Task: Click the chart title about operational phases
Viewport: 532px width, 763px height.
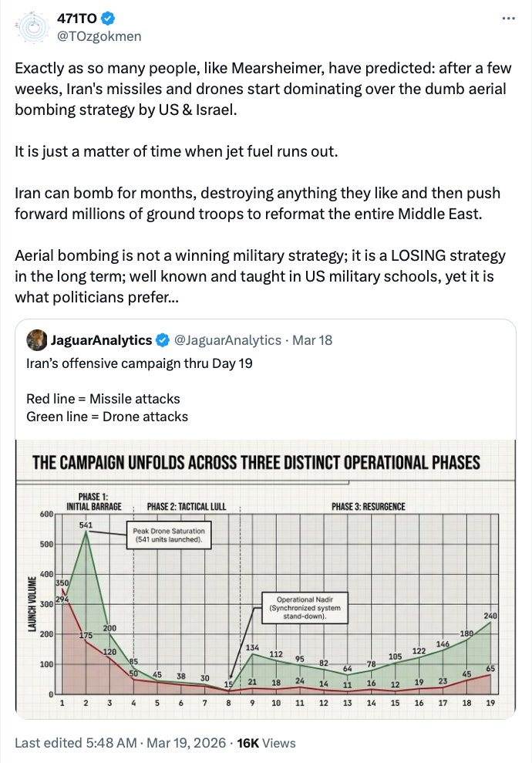Action: pyautogui.click(x=256, y=463)
